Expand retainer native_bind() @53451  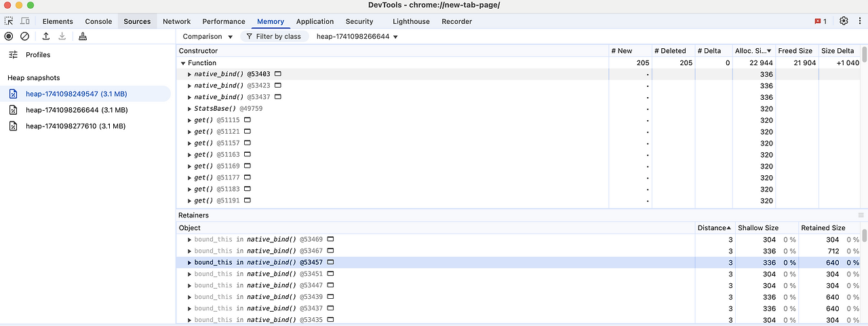click(x=190, y=274)
